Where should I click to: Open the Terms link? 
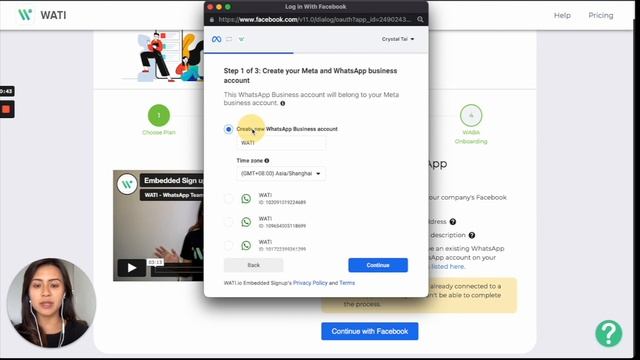point(347,283)
